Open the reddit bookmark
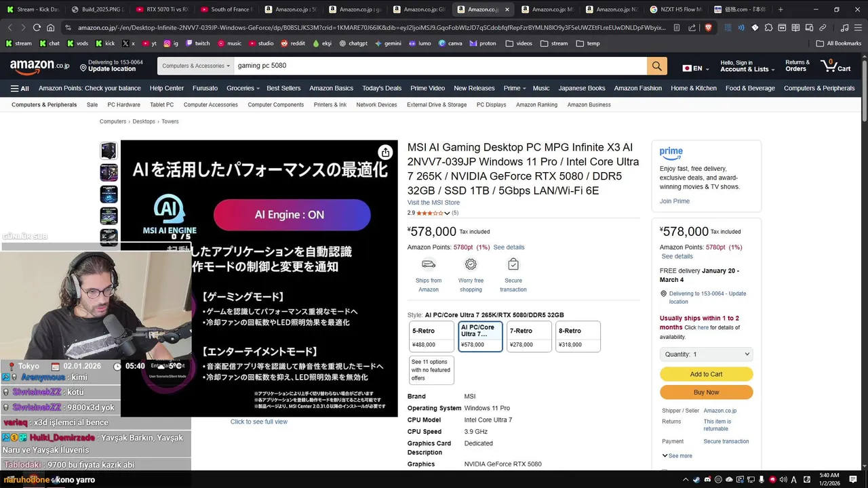 click(293, 43)
